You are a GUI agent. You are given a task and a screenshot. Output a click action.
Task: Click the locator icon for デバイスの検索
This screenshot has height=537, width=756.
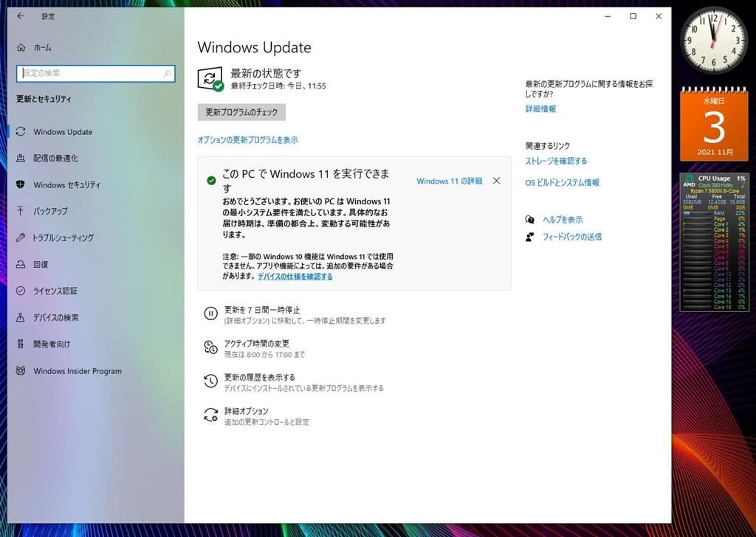coord(20,317)
